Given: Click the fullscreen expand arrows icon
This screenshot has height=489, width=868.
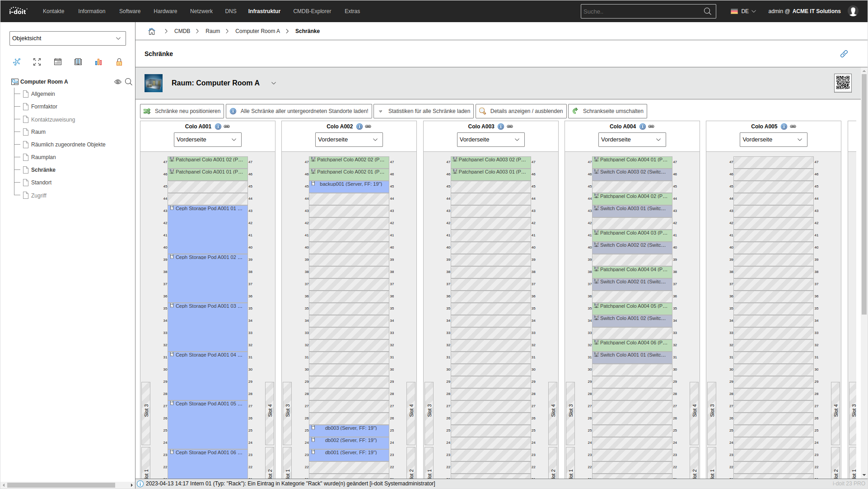Looking at the screenshot, I should point(37,62).
